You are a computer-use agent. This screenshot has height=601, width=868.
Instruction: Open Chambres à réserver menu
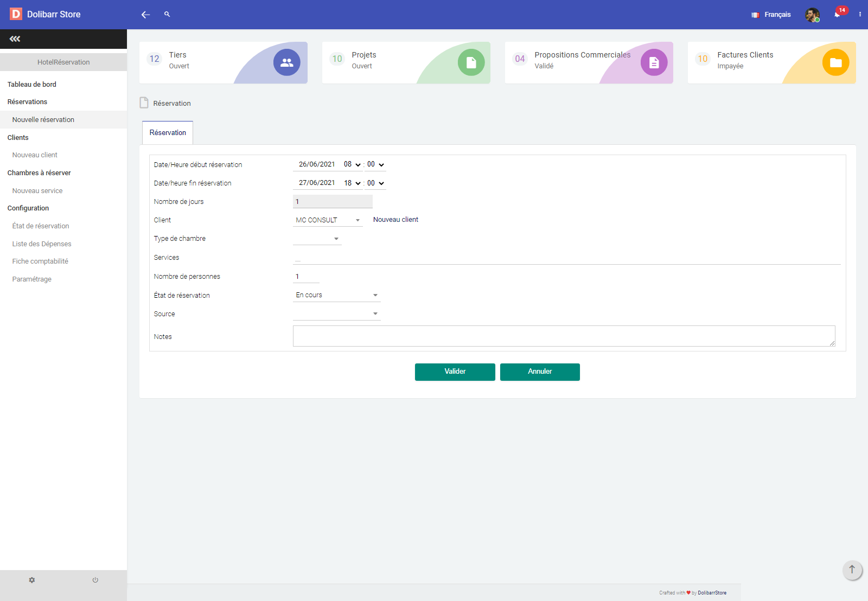point(39,173)
